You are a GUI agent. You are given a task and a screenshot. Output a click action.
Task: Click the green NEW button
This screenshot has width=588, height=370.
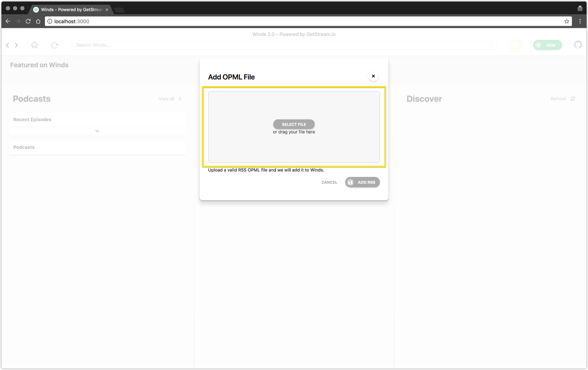click(x=548, y=45)
